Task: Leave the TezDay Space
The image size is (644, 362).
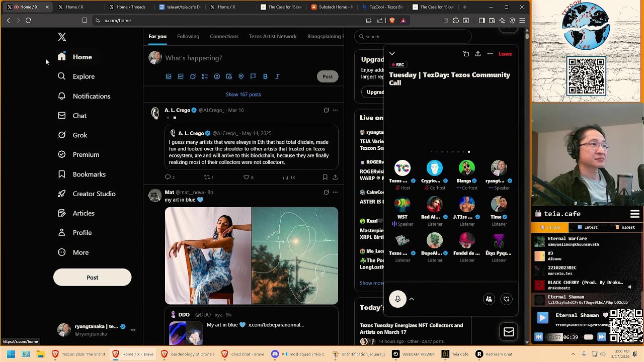Action: 505,54
